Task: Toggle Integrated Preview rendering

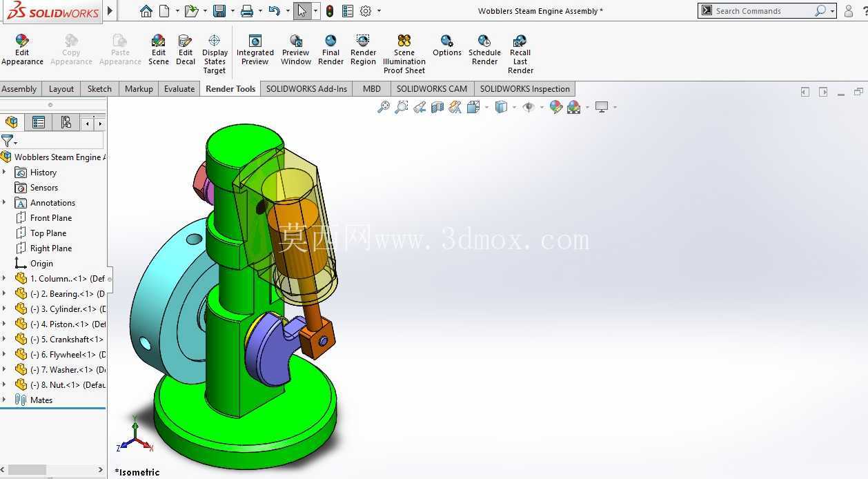Action: pos(255,50)
